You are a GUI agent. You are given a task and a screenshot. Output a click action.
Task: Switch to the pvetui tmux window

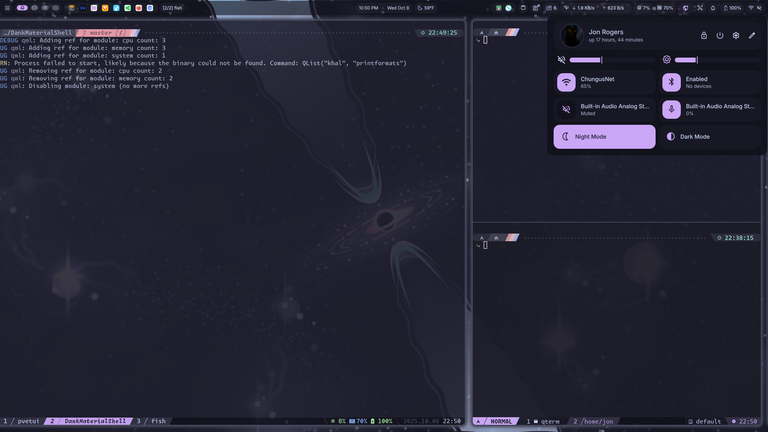click(24, 421)
